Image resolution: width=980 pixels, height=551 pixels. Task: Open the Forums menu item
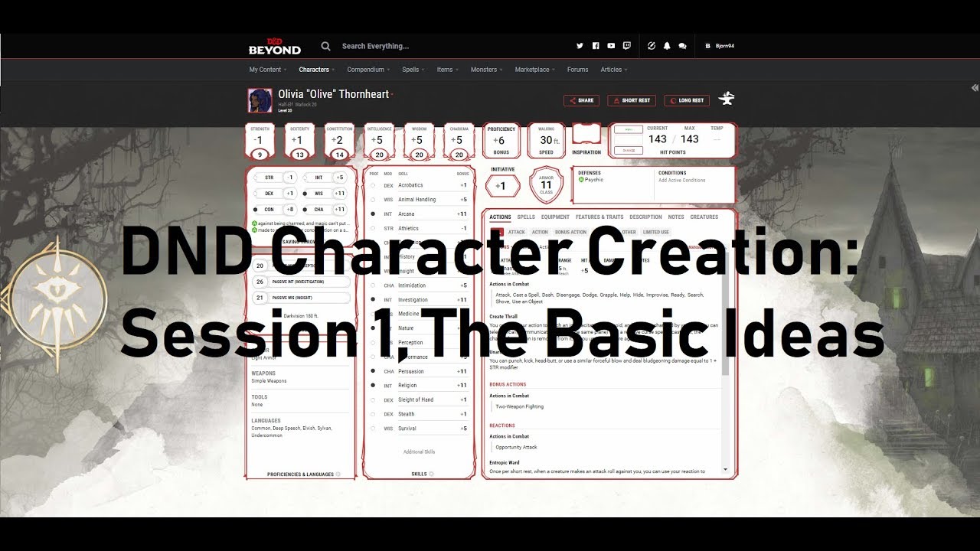click(578, 70)
